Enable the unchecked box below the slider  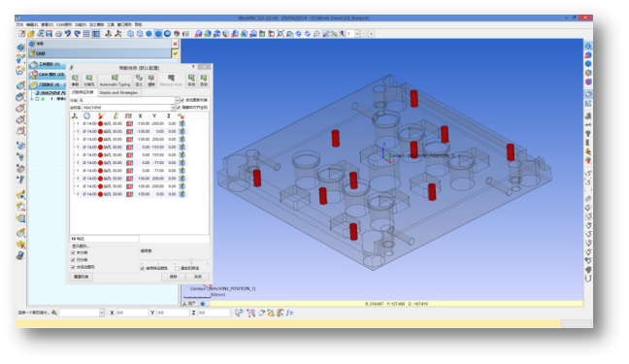(x=177, y=268)
